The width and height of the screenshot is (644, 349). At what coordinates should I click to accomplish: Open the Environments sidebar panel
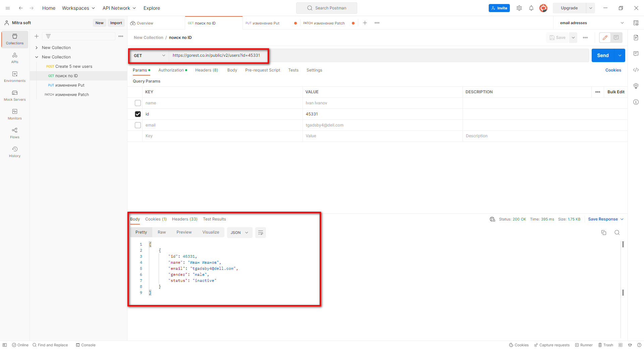[x=15, y=77]
